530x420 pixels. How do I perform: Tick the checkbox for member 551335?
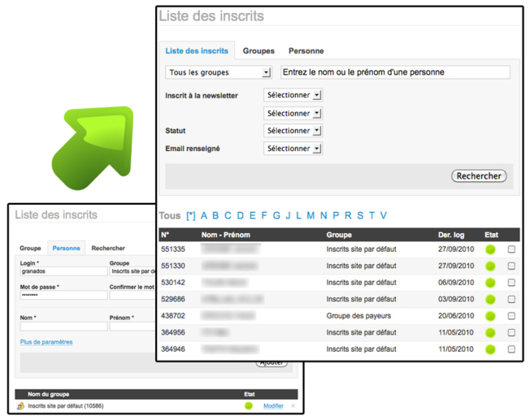coord(511,249)
